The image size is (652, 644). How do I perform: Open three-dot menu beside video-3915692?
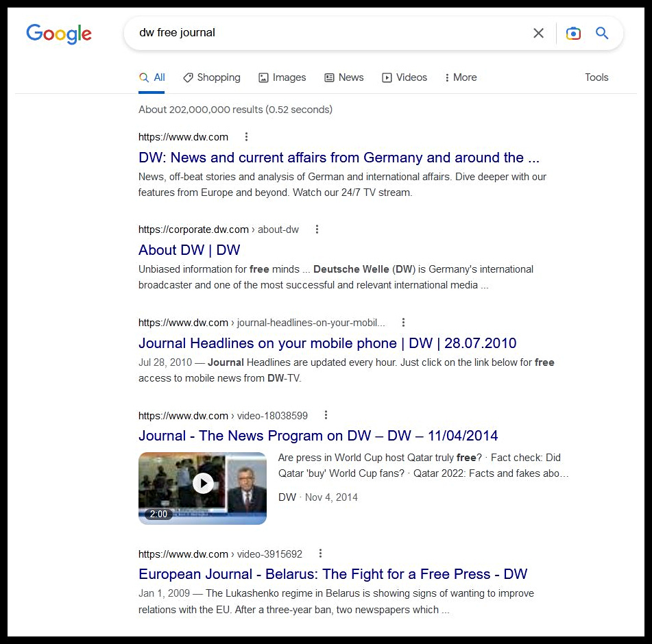320,554
